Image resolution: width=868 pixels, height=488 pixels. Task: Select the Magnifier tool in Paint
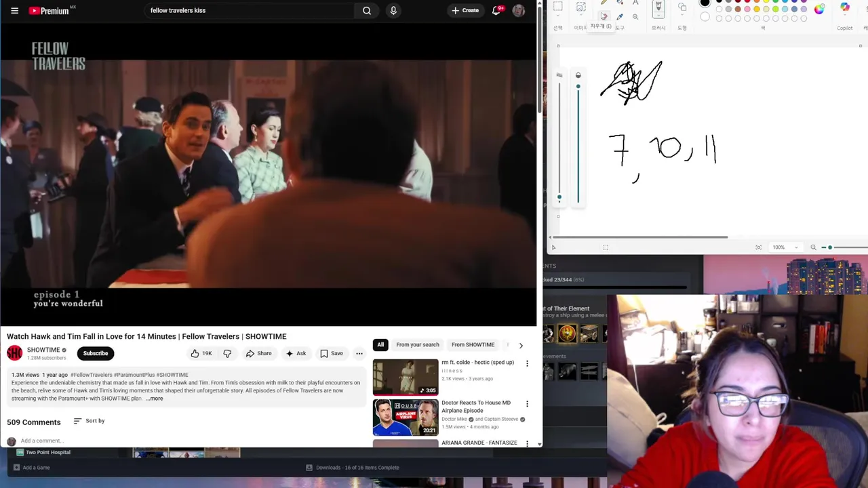click(635, 17)
